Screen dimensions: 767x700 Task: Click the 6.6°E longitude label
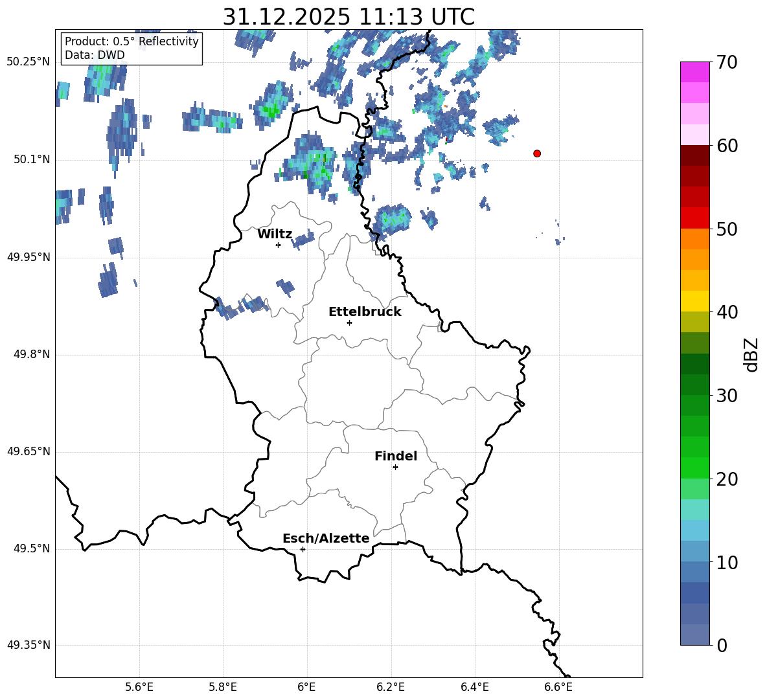(558, 687)
